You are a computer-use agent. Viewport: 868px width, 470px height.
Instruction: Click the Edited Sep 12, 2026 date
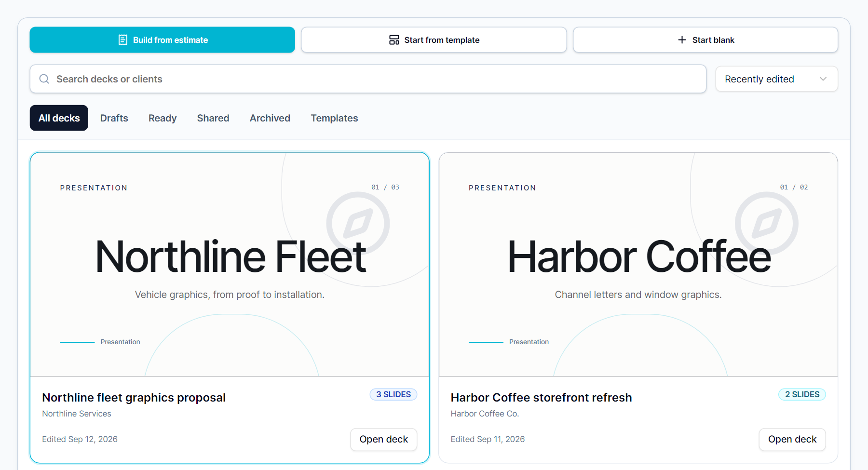tap(80, 439)
